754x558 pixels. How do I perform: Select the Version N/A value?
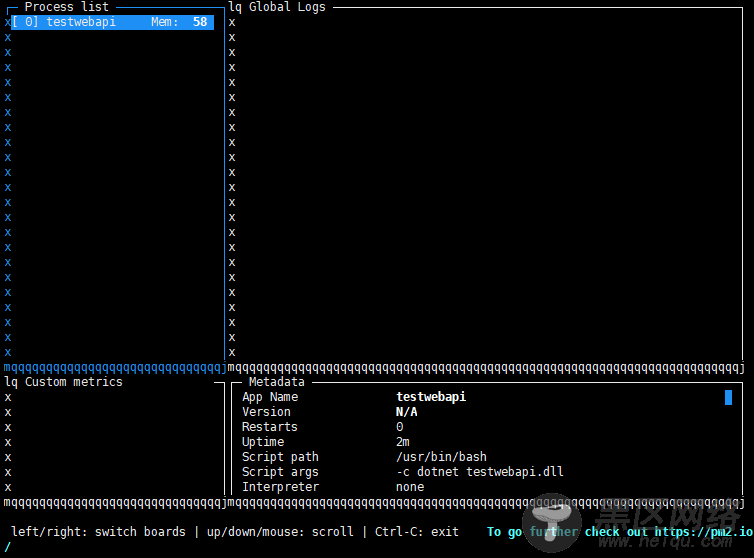coord(406,412)
